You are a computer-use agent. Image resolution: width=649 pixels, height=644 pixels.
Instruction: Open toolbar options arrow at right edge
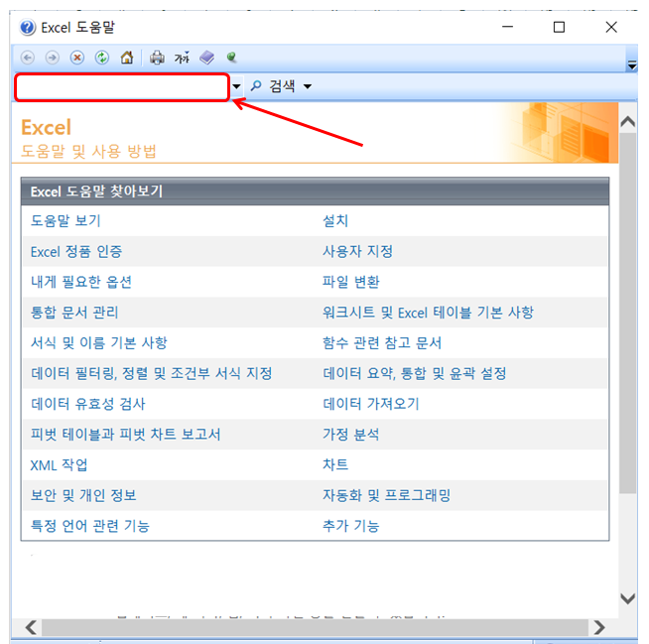coord(632,64)
